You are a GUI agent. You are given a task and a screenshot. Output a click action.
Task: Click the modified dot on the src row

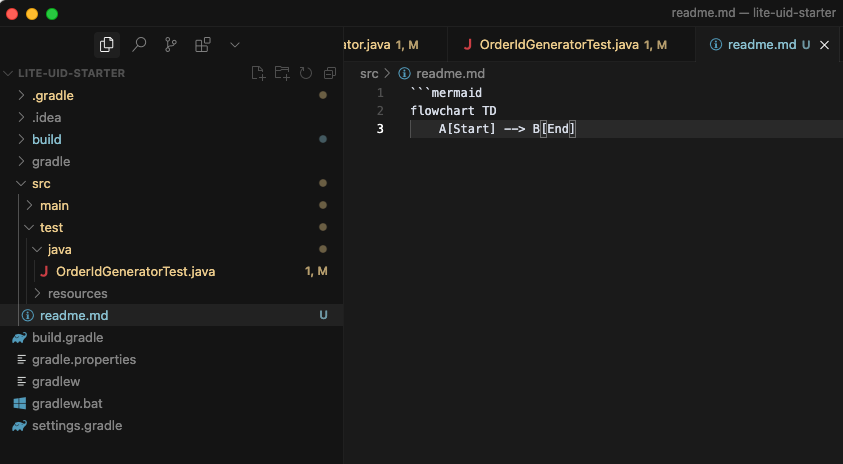point(323,183)
